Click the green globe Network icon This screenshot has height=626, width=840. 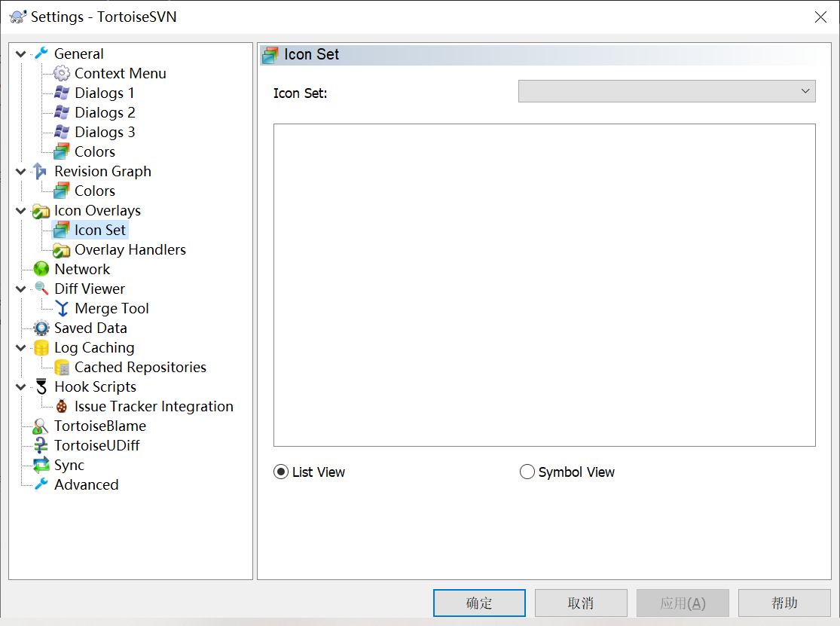pos(41,269)
